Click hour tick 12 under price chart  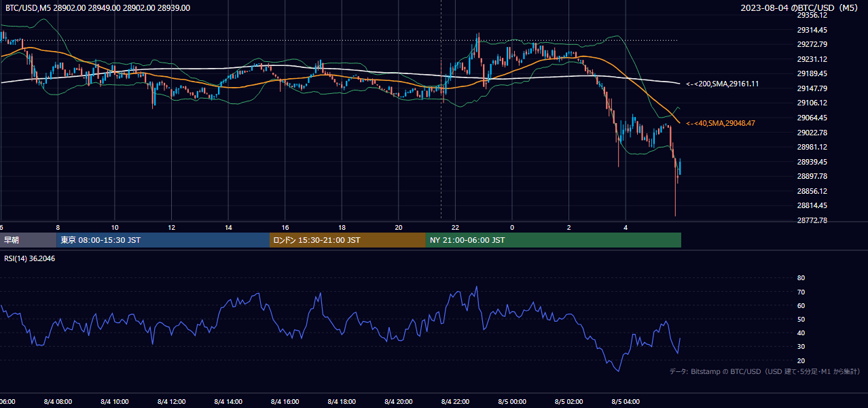tap(172, 228)
